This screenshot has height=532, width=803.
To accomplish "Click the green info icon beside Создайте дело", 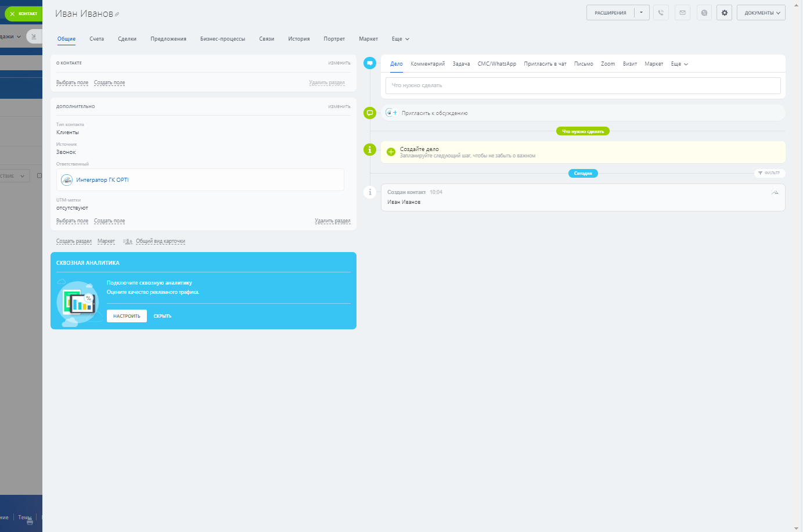I will (370, 149).
